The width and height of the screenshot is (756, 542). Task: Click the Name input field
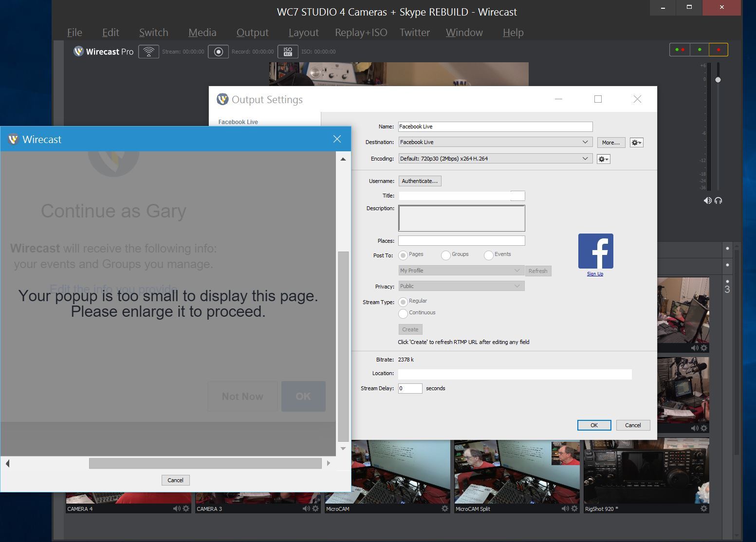(495, 126)
